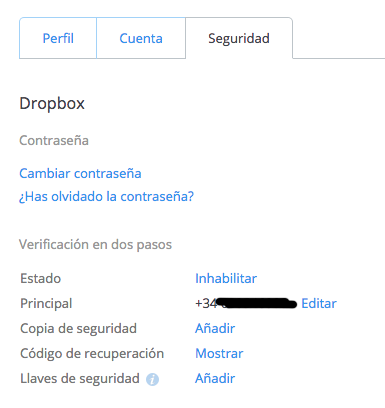385x408 pixels.
Task: Click the info icon beside Llaves de seguridad
Action: tap(152, 379)
